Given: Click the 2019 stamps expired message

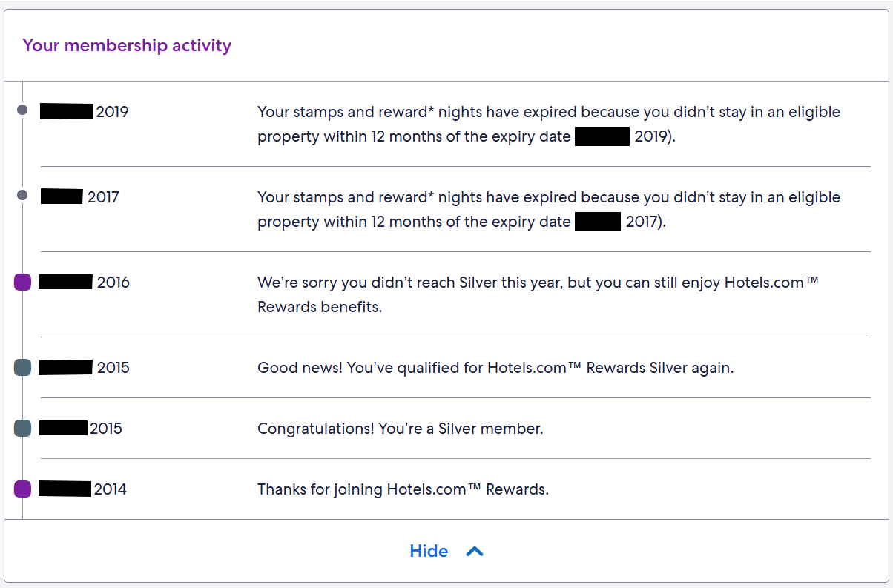Looking at the screenshot, I should click(x=548, y=125).
